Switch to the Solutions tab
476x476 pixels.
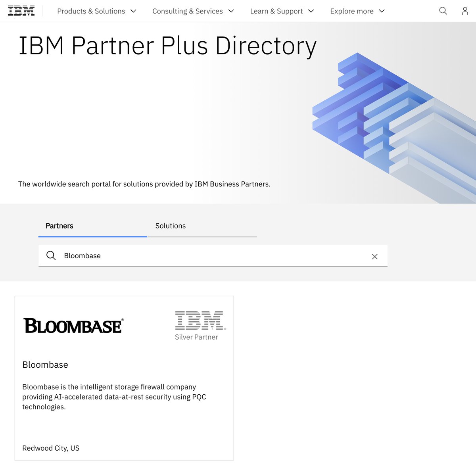[202, 226]
